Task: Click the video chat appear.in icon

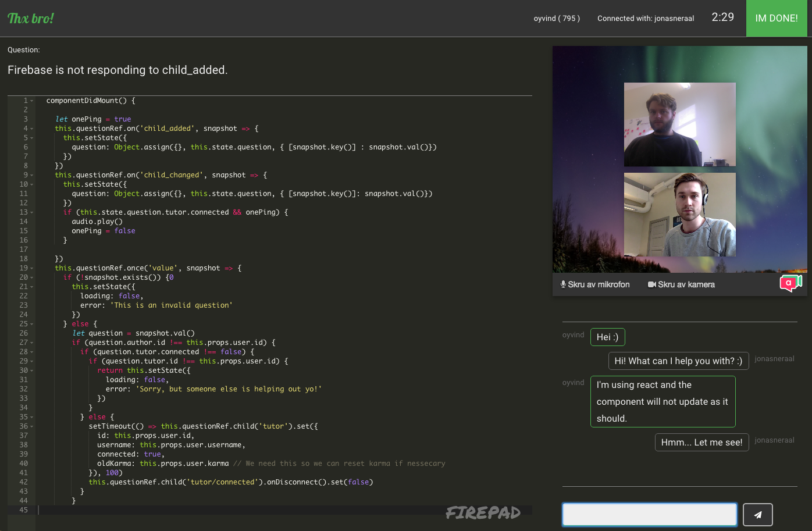Action: click(x=790, y=283)
